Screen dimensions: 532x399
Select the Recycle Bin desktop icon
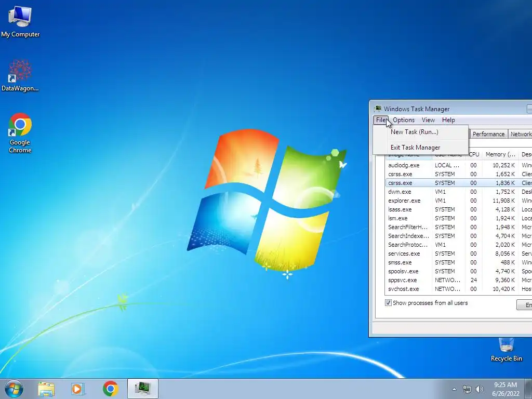coord(506,350)
